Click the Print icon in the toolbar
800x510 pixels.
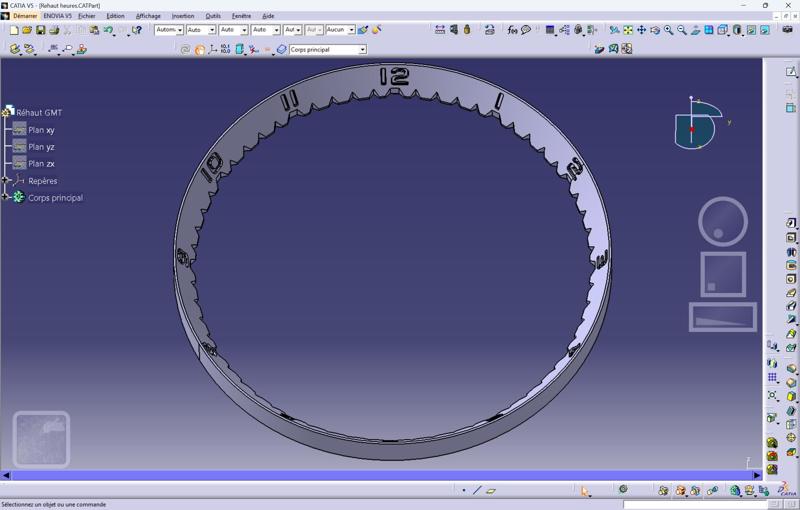(54, 31)
